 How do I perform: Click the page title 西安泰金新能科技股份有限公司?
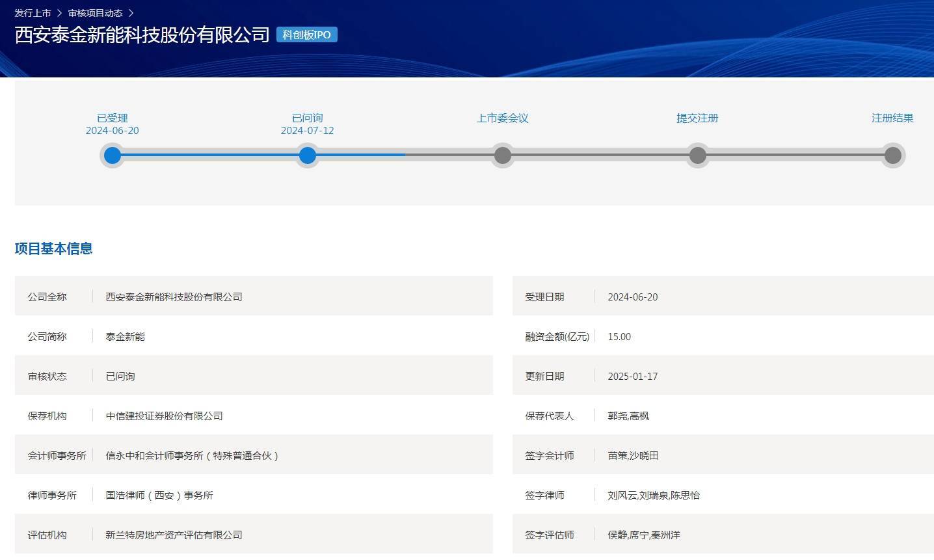click(142, 35)
